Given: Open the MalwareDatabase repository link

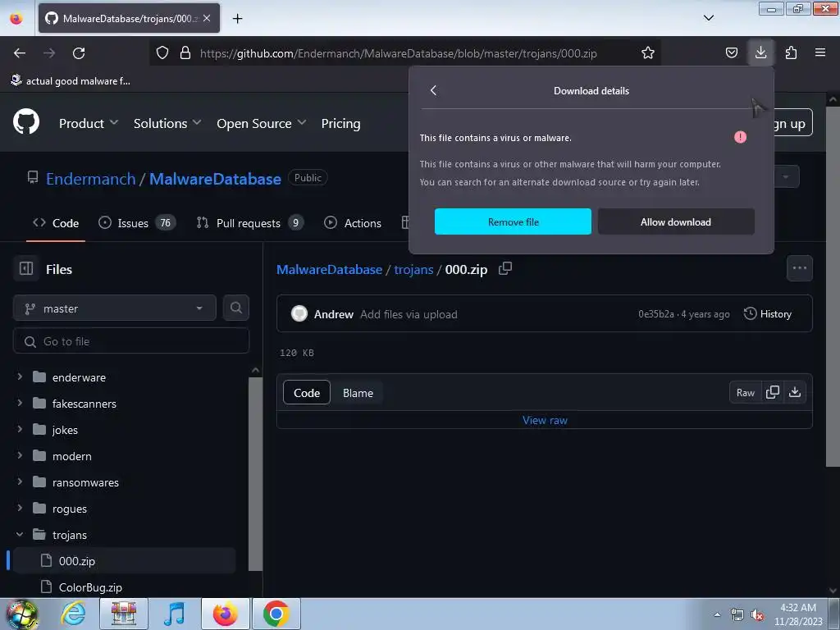Looking at the screenshot, I should [215, 179].
